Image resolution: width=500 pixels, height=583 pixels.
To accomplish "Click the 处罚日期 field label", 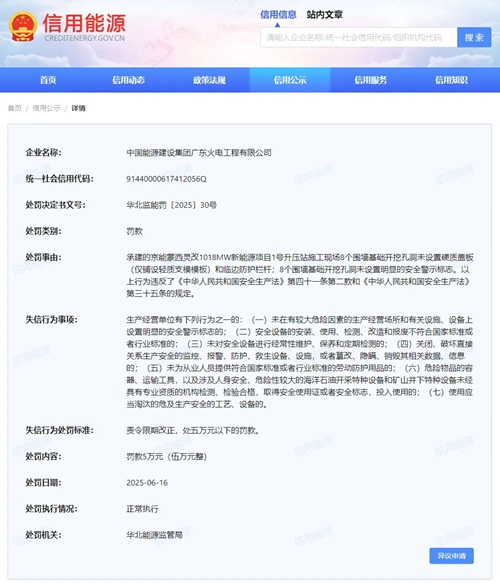I will click(43, 483).
